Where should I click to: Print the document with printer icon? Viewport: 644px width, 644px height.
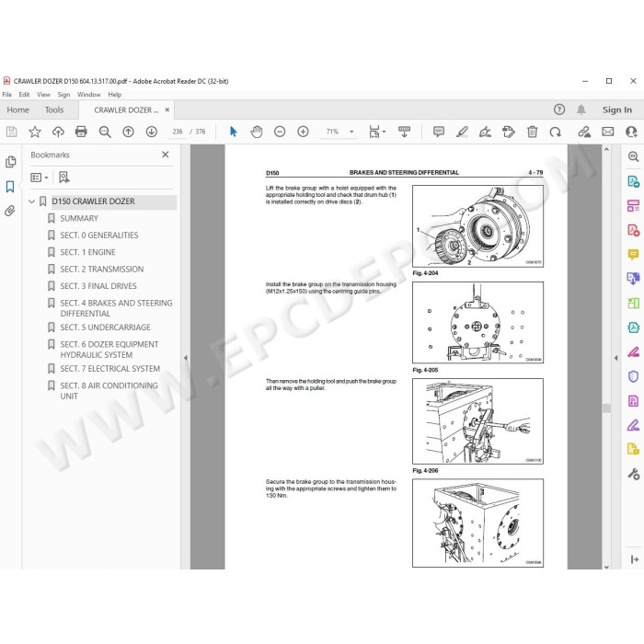pyautogui.click(x=81, y=132)
